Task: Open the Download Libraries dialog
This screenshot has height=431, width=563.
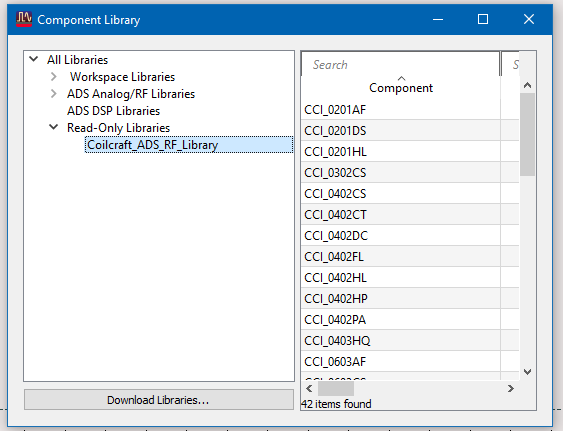Action: 159,400
